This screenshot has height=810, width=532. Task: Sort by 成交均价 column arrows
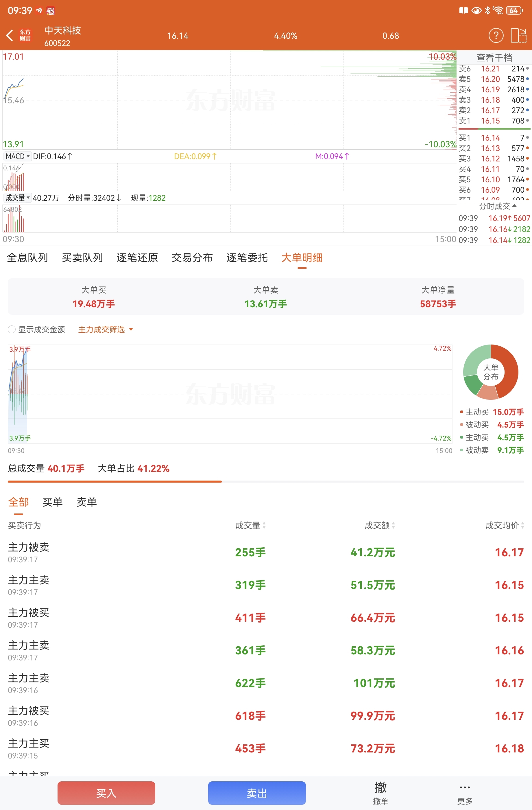(x=522, y=525)
